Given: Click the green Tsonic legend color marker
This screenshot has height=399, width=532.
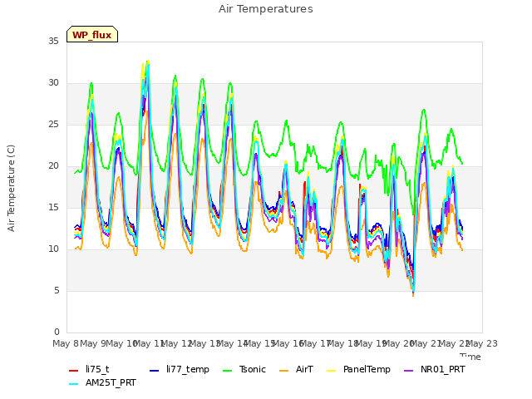Looking at the screenshot, I should [x=227, y=370].
